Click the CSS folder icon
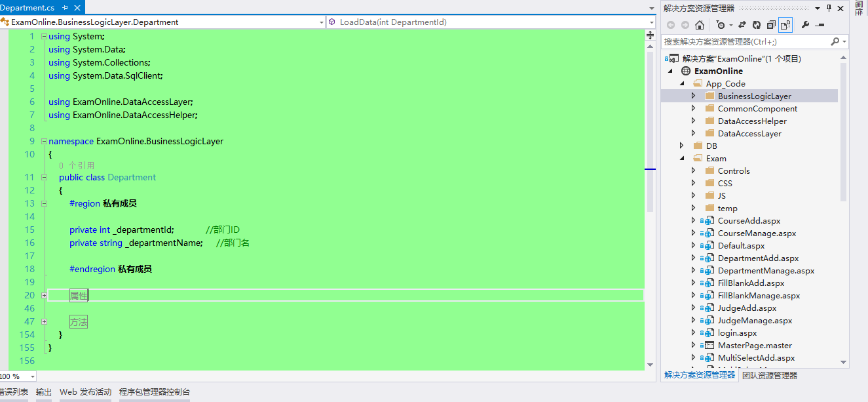This screenshot has height=402, width=868. [709, 183]
